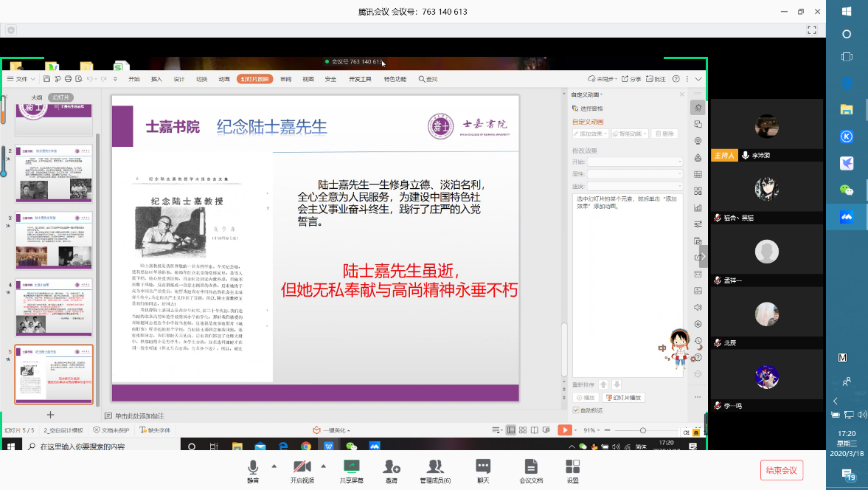Switch to the 插入 ribbon tab
The width and height of the screenshot is (868, 490).
[x=156, y=79]
